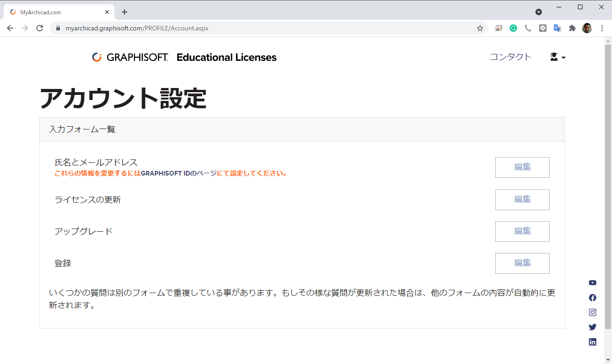The height and width of the screenshot is (364, 612).
Task: Click 編集 button for ライセンスの更新
Action: point(522,200)
